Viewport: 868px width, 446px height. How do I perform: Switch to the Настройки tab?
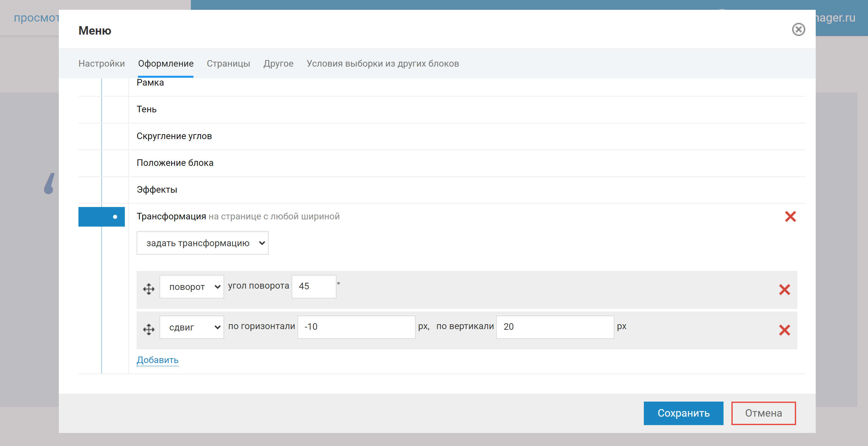pyautogui.click(x=101, y=64)
